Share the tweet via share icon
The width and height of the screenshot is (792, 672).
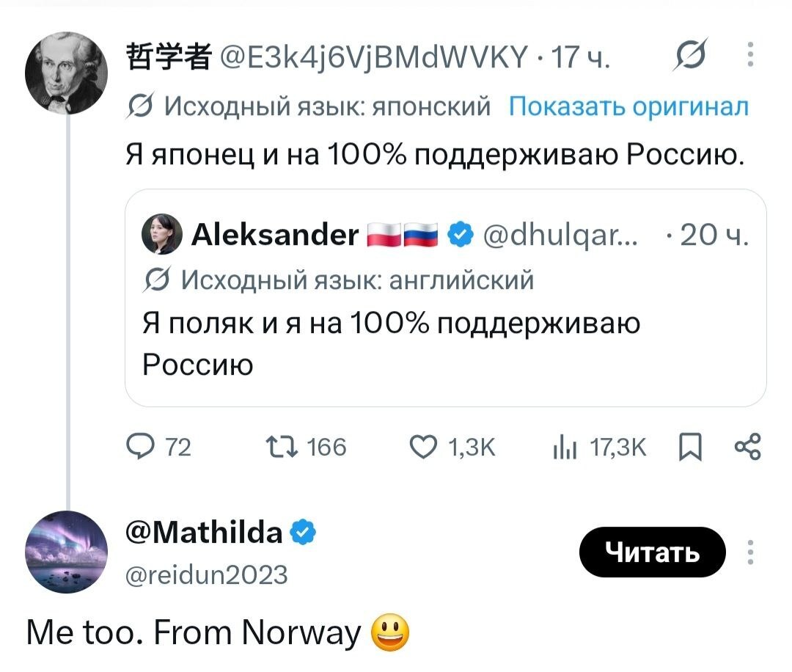point(747,447)
